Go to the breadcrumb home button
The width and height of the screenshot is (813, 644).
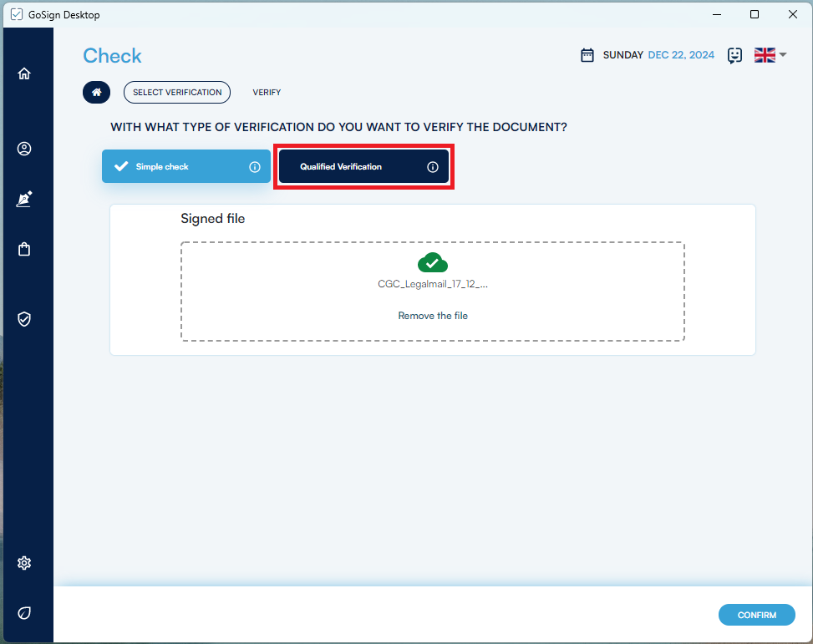click(x=96, y=92)
